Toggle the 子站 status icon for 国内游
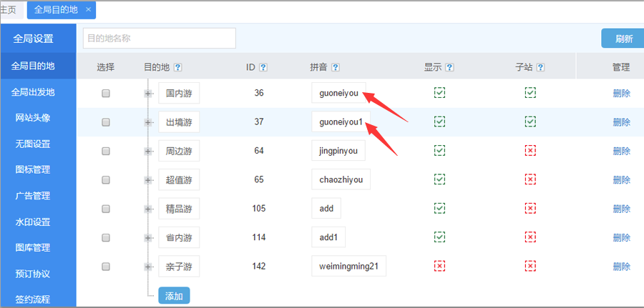Screen dimensions: 644x308 pyautogui.click(x=530, y=93)
